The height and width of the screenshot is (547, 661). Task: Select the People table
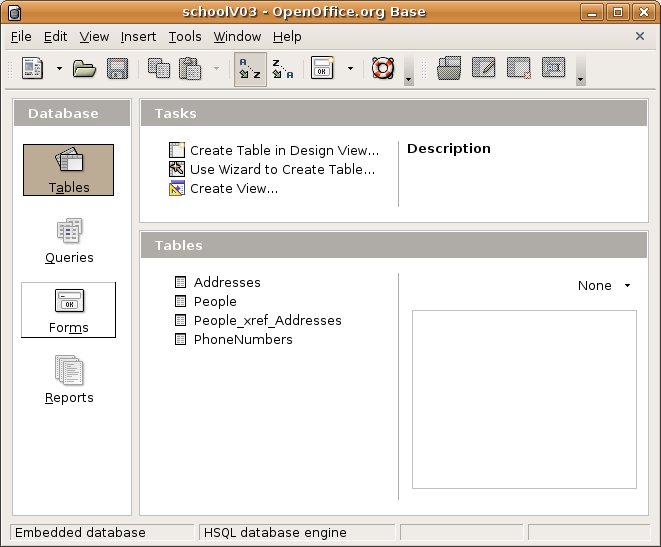[x=206, y=301]
